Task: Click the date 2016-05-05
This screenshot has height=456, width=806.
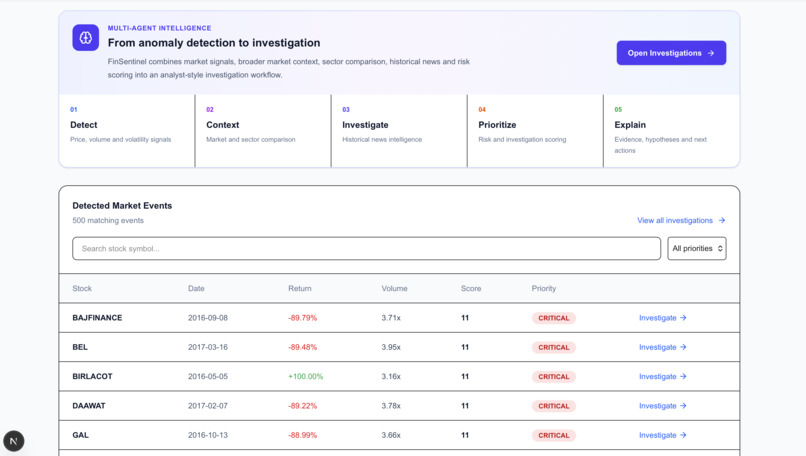Action: click(208, 376)
